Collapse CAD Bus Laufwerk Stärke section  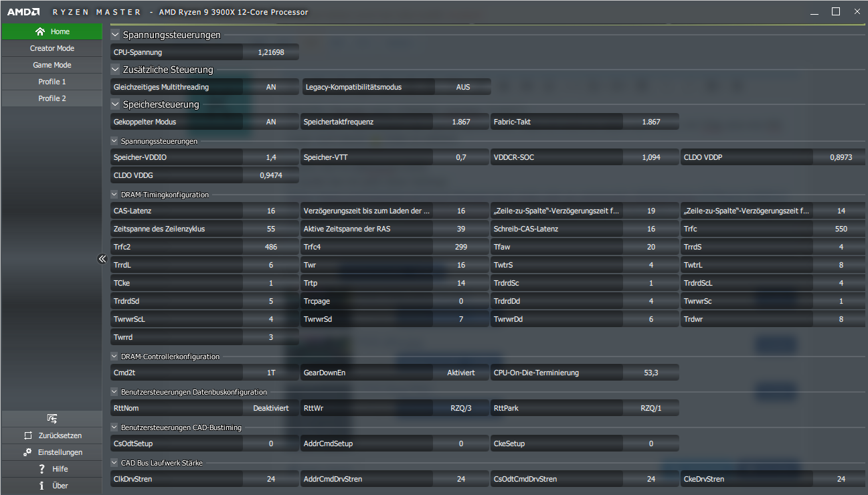click(114, 462)
